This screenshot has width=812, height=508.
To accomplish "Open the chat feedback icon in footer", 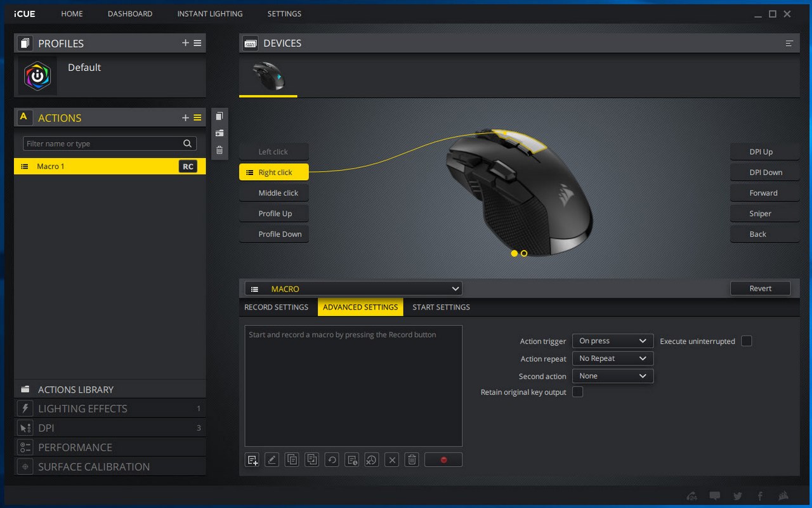I will 715,496.
